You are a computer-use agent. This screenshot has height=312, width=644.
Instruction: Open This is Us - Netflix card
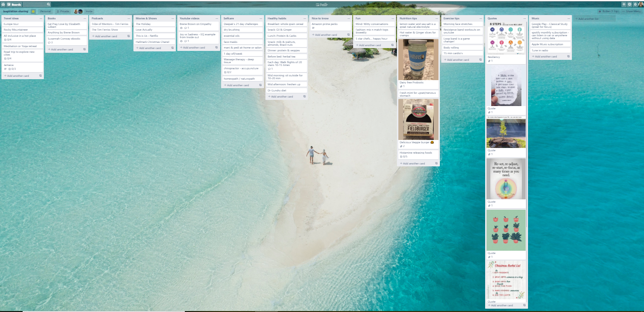[x=154, y=36]
